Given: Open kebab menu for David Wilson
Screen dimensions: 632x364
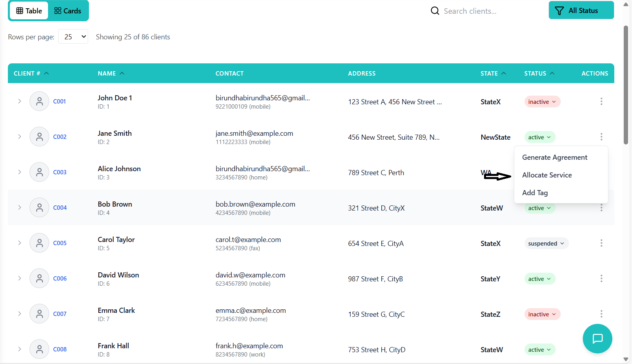Looking at the screenshot, I should pyautogui.click(x=601, y=279).
